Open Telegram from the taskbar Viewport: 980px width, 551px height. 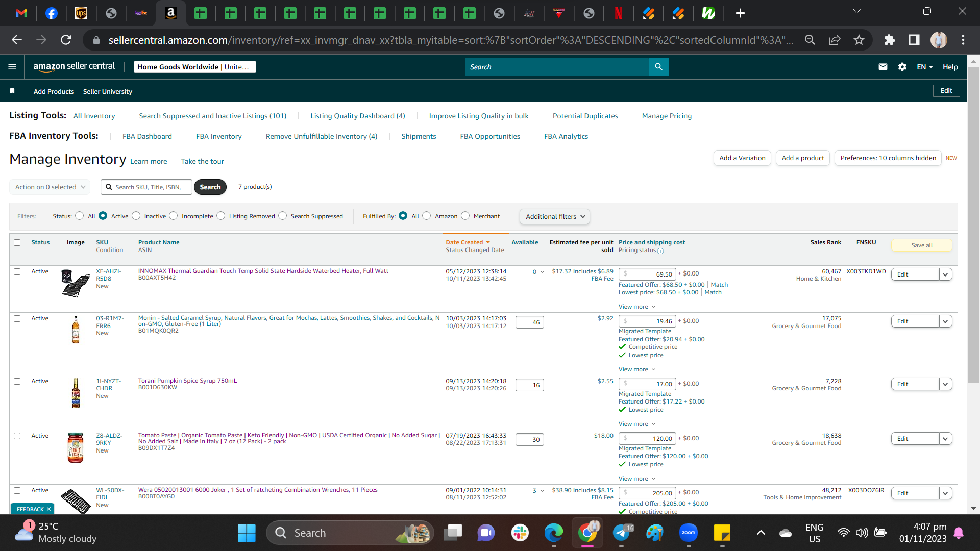621,533
